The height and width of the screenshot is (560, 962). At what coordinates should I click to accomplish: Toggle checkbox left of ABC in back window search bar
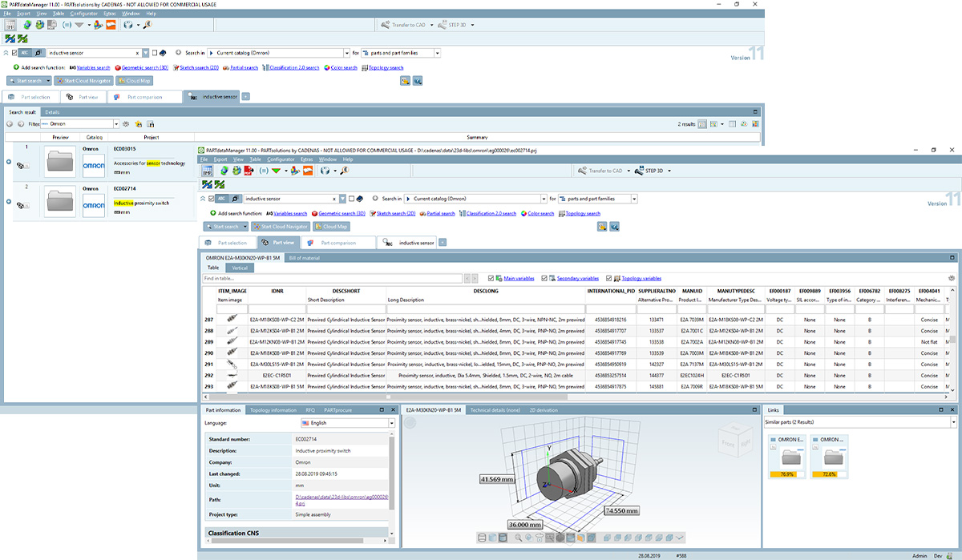pyautogui.click(x=14, y=53)
